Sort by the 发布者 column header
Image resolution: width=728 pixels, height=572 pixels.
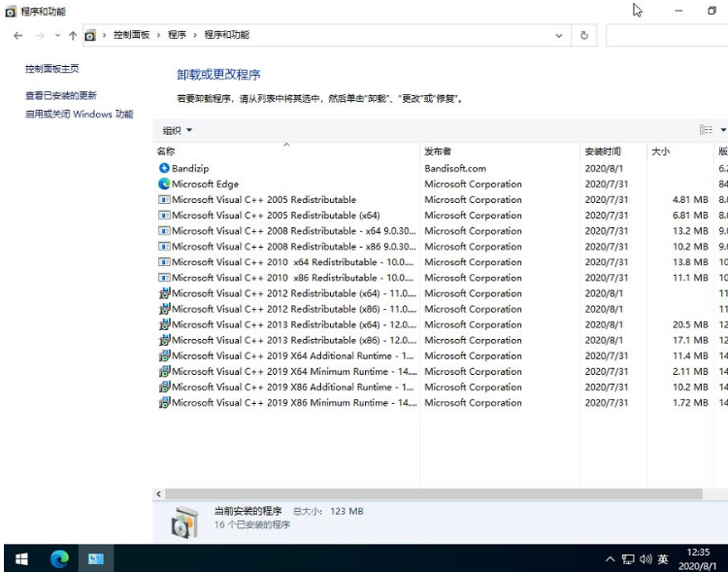click(500, 151)
